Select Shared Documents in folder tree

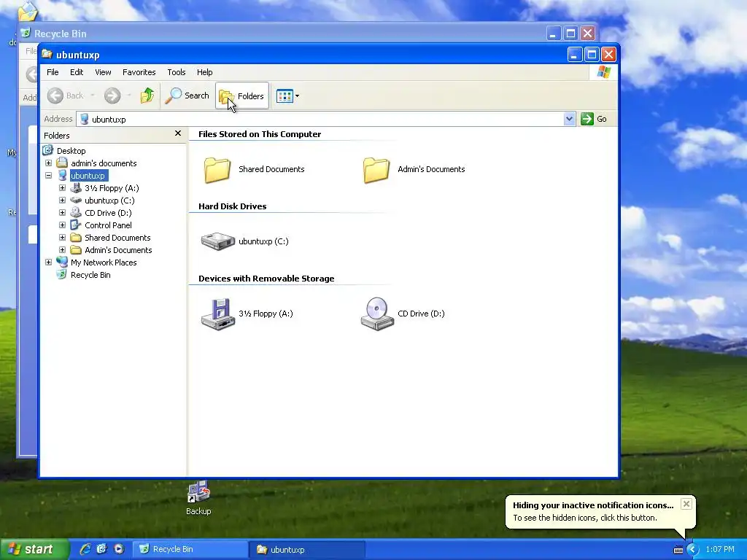(117, 238)
